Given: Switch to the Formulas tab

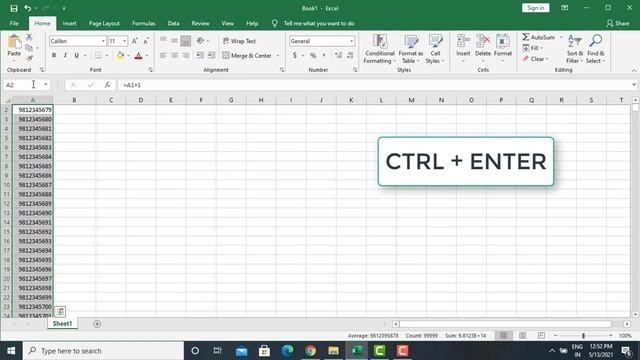Looking at the screenshot, I should (144, 23).
